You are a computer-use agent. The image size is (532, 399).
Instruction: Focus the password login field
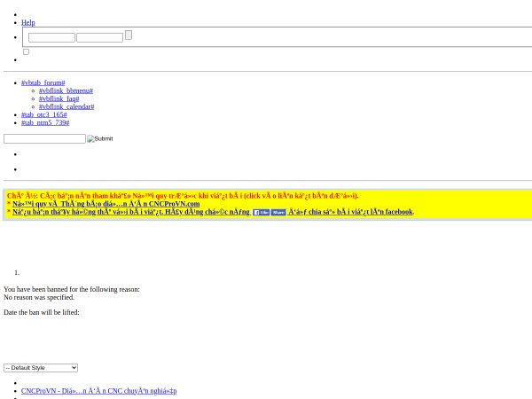[99, 37]
